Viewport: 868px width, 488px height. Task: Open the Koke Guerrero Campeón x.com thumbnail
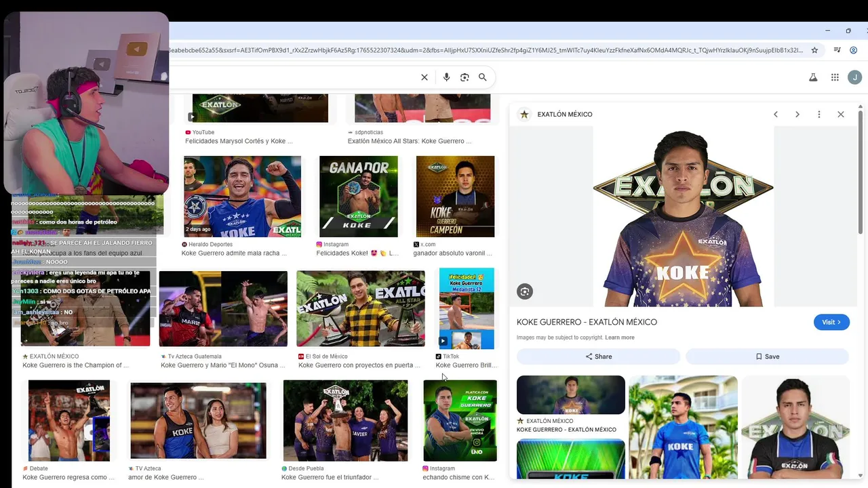point(455,197)
